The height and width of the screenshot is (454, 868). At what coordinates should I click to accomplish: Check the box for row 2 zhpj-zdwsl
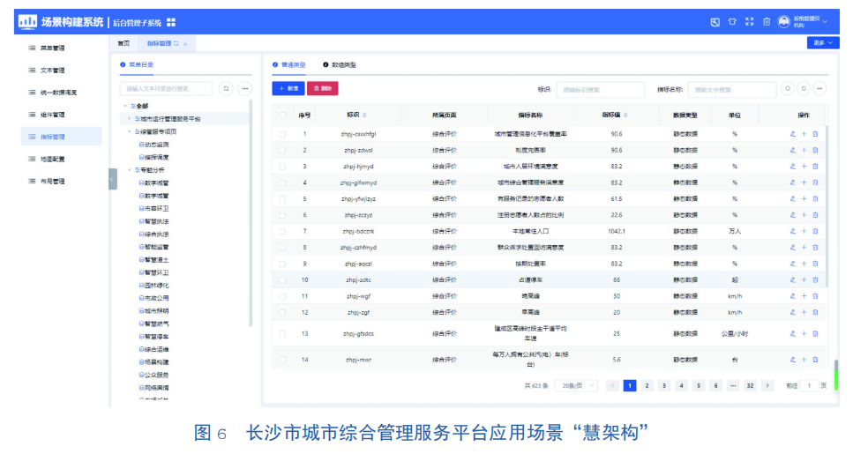click(x=283, y=150)
